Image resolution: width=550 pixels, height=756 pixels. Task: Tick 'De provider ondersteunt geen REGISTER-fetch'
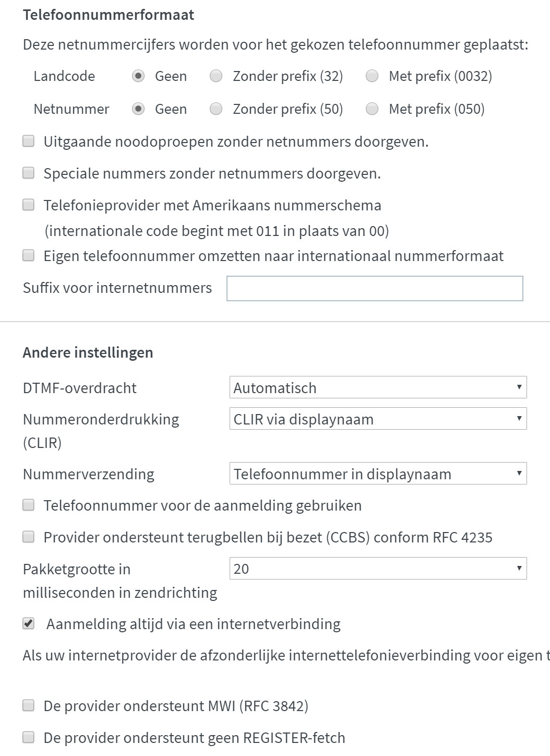[x=29, y=737]
